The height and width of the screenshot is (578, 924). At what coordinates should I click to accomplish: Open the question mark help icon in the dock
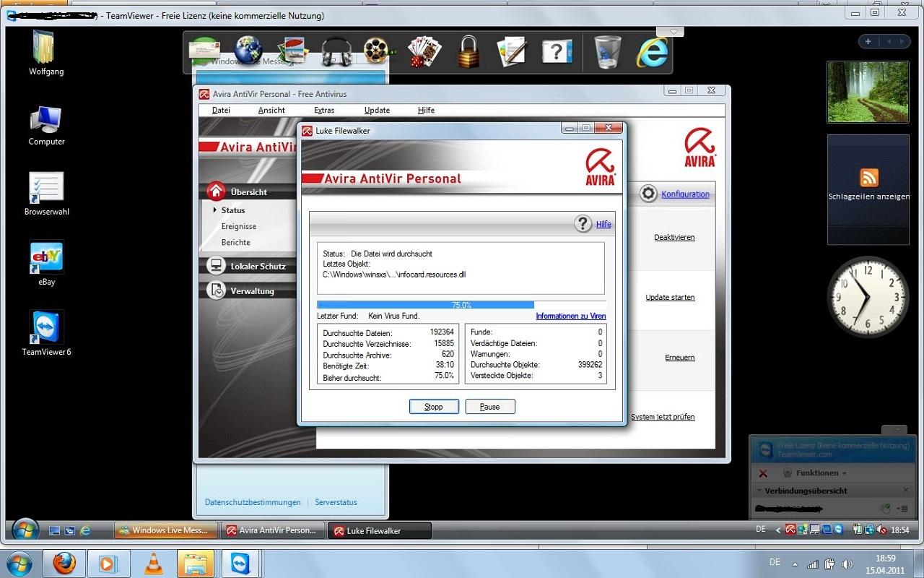click(557, 51)
